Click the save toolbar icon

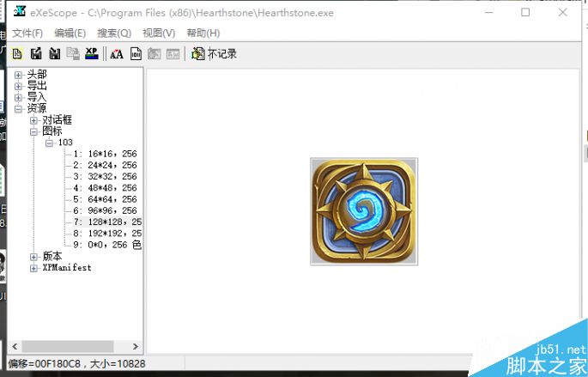pos(35,54)
